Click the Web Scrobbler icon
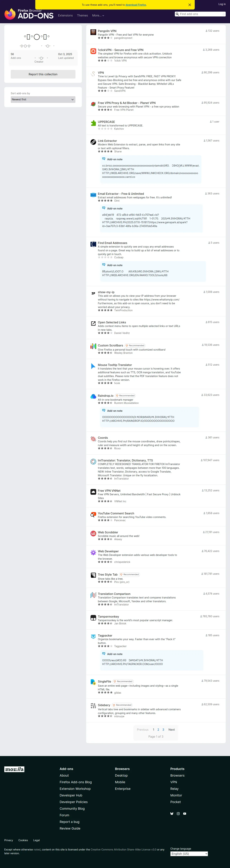The height and width of the screenshot is (868, 230). click(x=93, y=534)
